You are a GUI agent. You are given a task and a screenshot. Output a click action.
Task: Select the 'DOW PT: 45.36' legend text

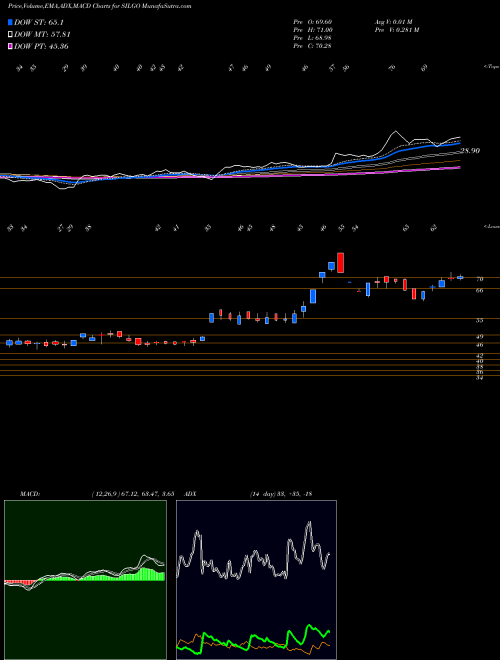tap(41, 46)
